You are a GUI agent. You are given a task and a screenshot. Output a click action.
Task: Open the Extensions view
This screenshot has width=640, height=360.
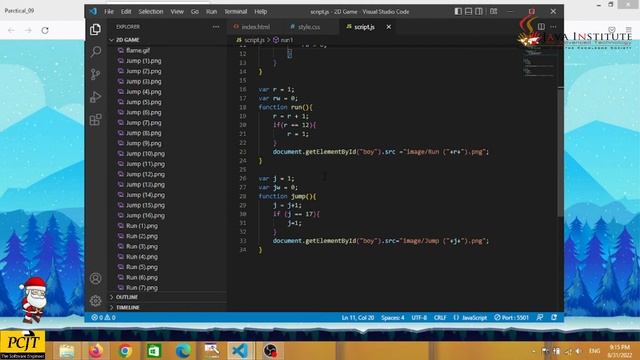[x=96, y=120]
